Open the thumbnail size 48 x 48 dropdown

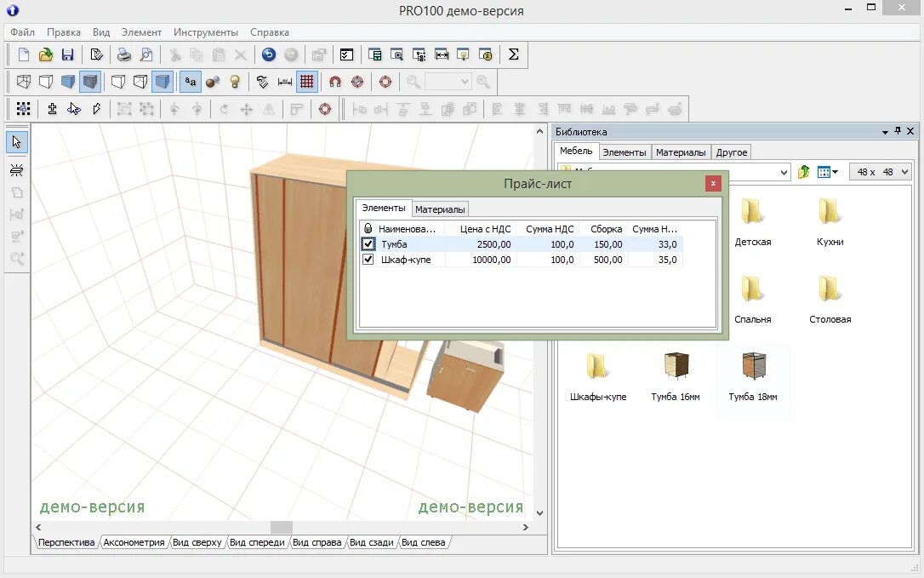[905, 172]
